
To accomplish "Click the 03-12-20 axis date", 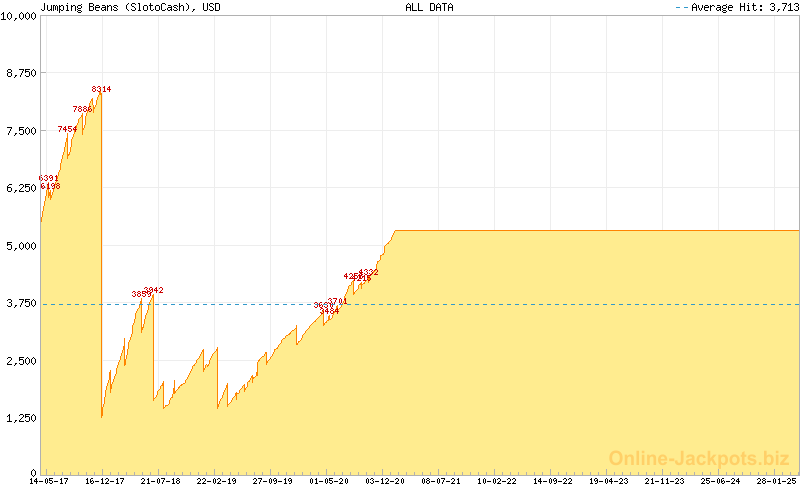I will 385,481.
